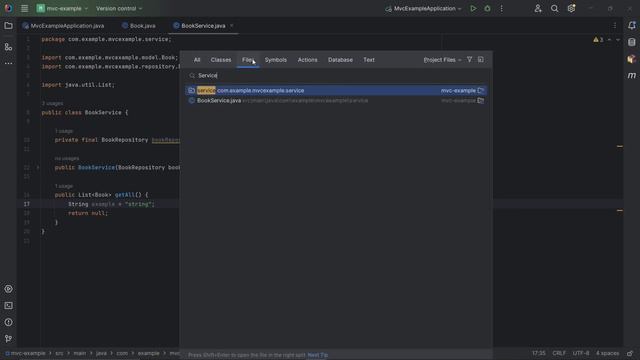Go to next highlighted error arrow
This screenshot has height=360, width=640.
618,40
